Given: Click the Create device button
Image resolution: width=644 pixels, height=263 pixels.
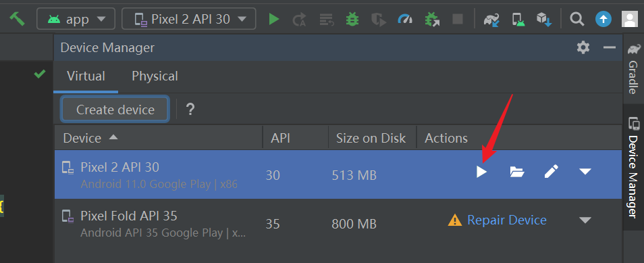Looking at the screenshot, I should coord(115,110).
